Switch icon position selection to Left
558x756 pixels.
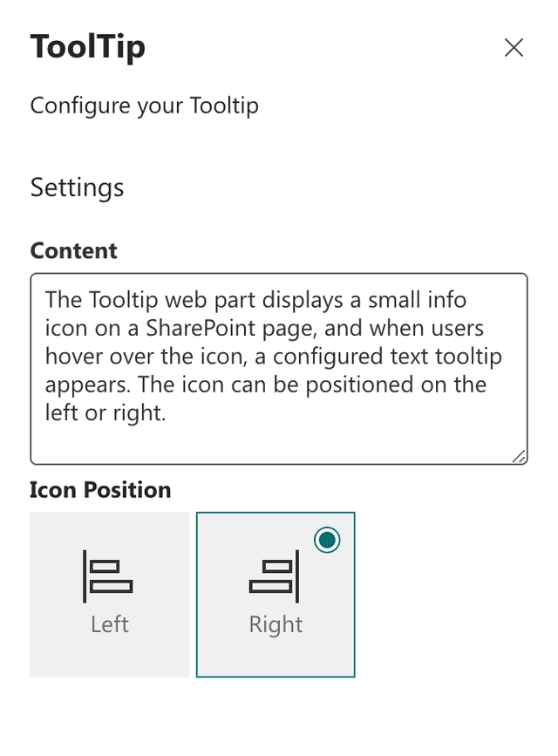[109, 595]
